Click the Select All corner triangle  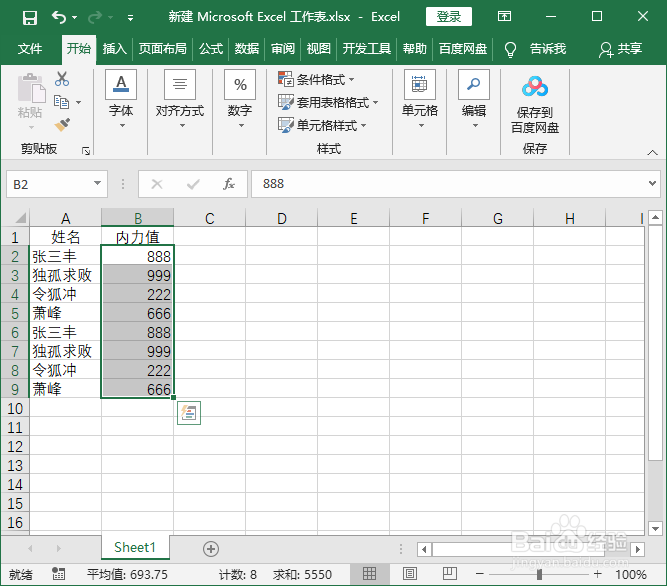(20, 218)
